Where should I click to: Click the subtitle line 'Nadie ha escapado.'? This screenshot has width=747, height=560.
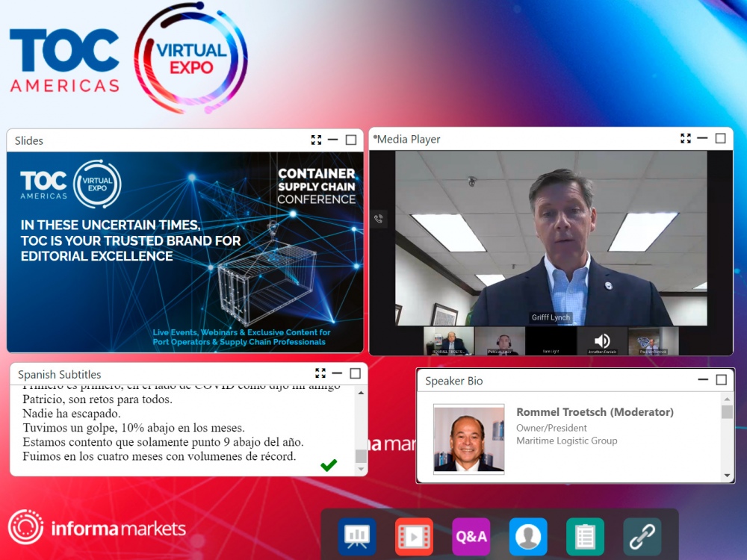pos(72,414)
